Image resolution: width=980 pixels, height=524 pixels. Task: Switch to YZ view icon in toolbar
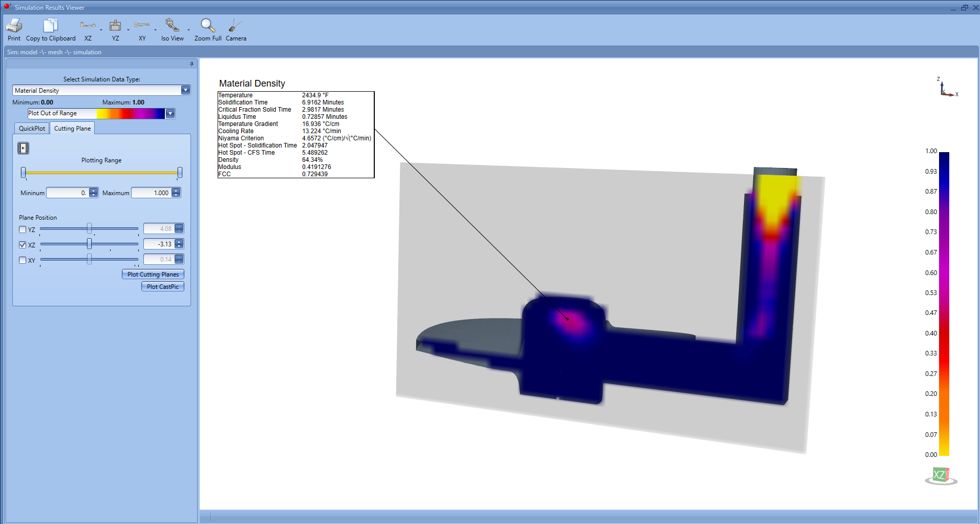pos(115,25)
